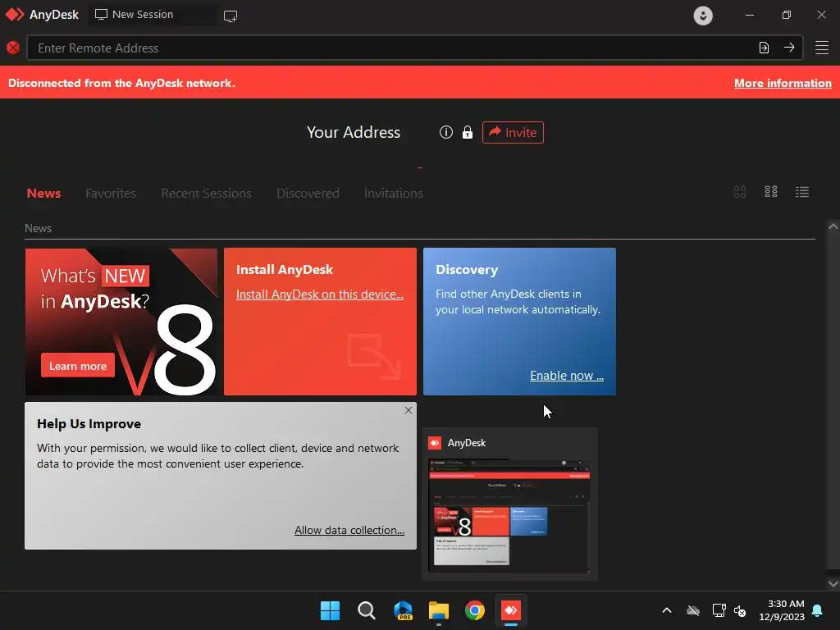Select the list view icon
Viewport: 840px width, 630px height.
(x=802, y=192)
